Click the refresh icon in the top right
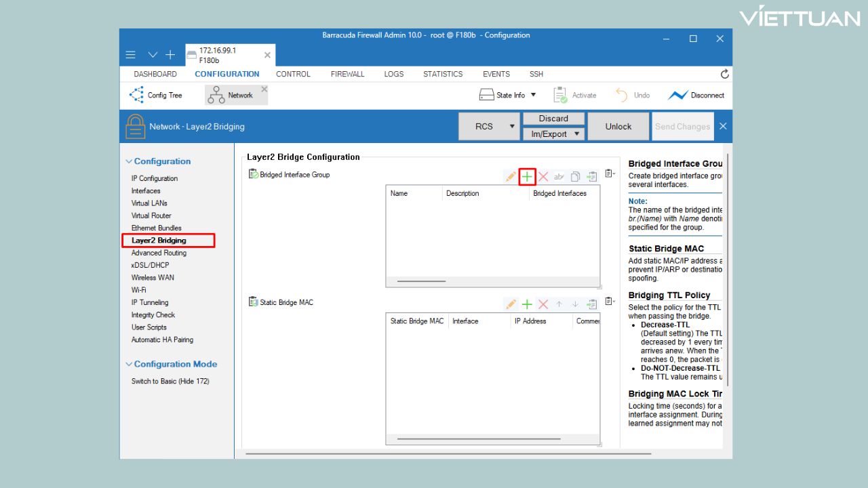868x488 pixels. click(724, 74)
